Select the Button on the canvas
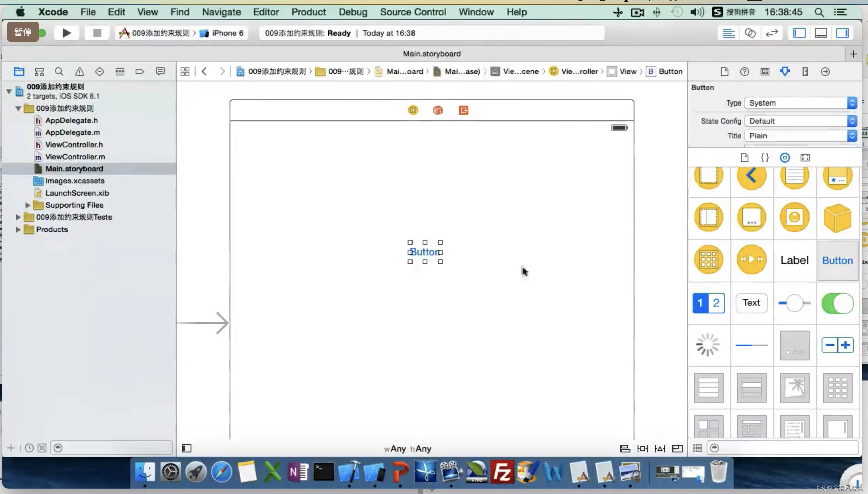 tap(425, 252)
